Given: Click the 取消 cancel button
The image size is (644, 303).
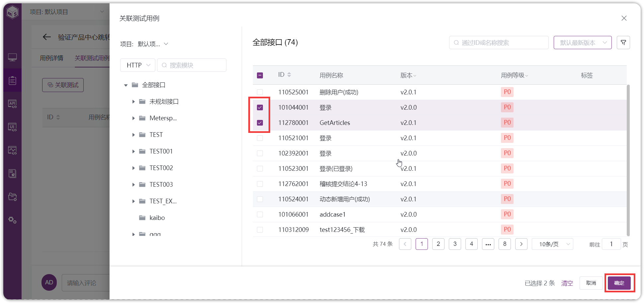Looking at the screenshot, I should (x=591, y=283).
